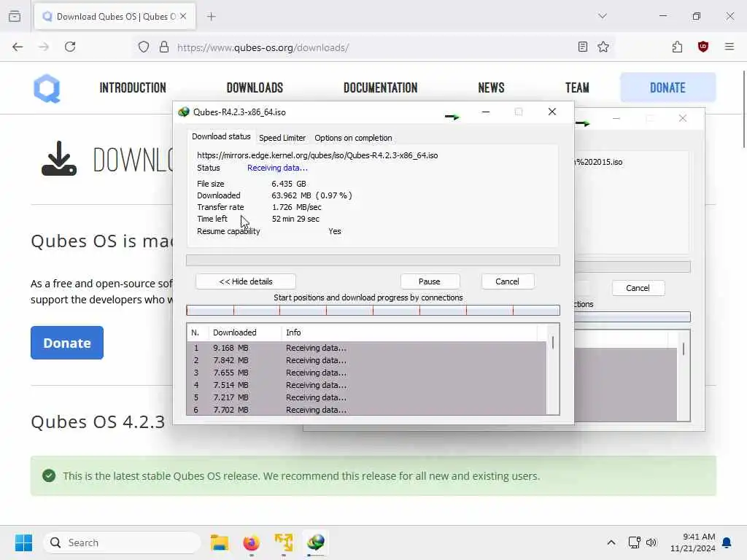Open Firefox from the taskbar
Screen dimensions: 747x560
251,542
